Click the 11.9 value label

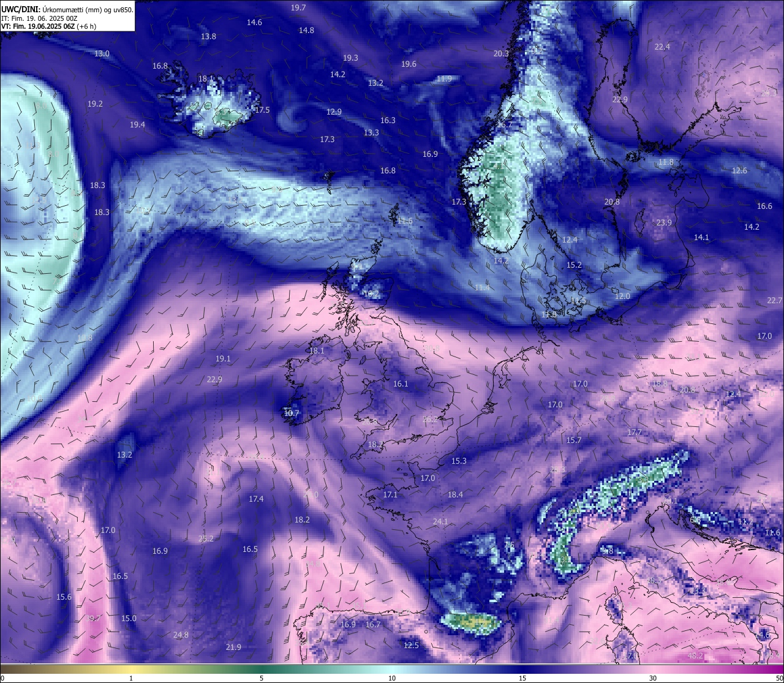pos(444,78)
